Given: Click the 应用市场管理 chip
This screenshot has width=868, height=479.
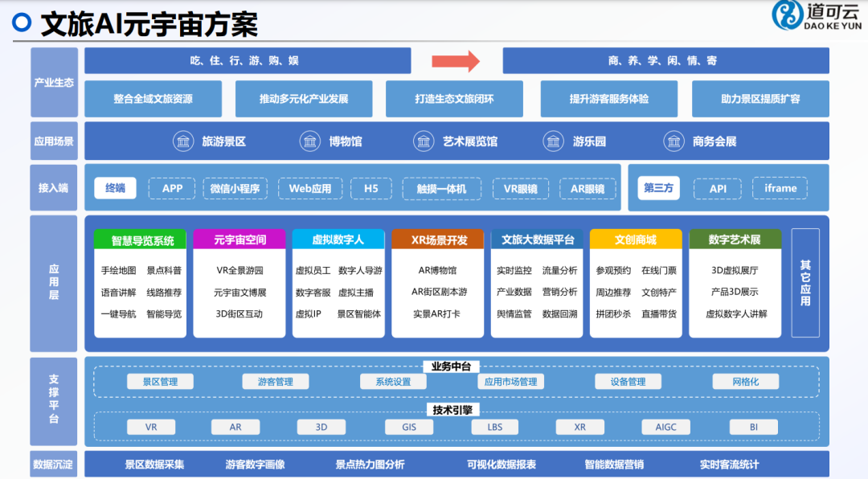Looking at the screenshot, I should pyautogui.click(x=510, y=382).
